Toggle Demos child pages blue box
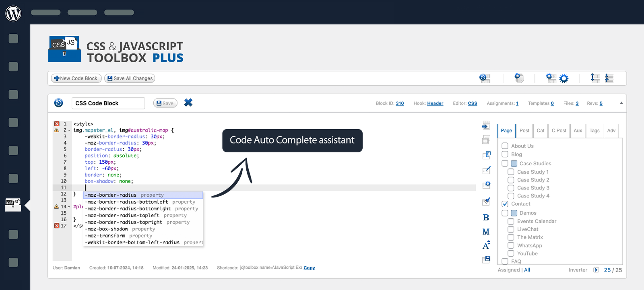Screen dimensions: 644x290 pos(514,213)
